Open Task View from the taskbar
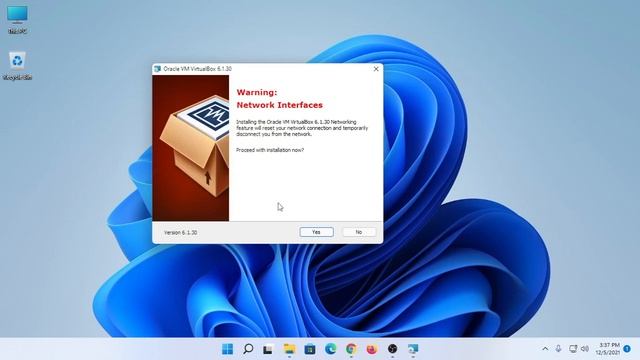640x360 pixels. 268,349
